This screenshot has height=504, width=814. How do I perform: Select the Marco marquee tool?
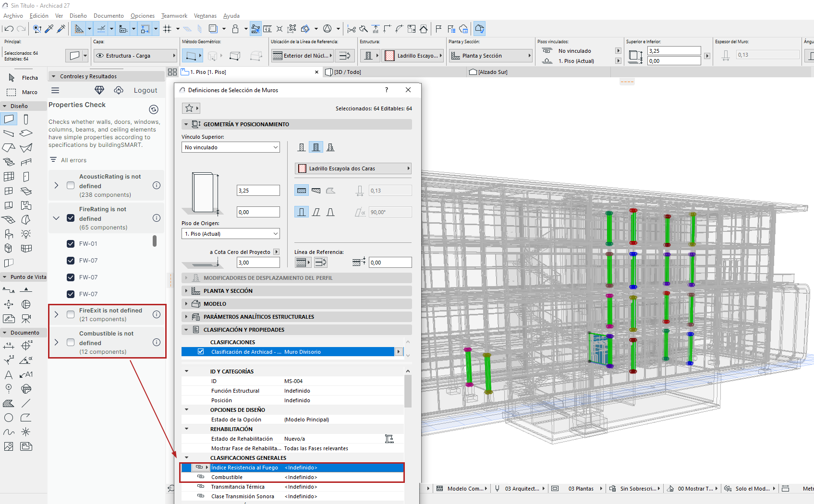pos(23,92)
